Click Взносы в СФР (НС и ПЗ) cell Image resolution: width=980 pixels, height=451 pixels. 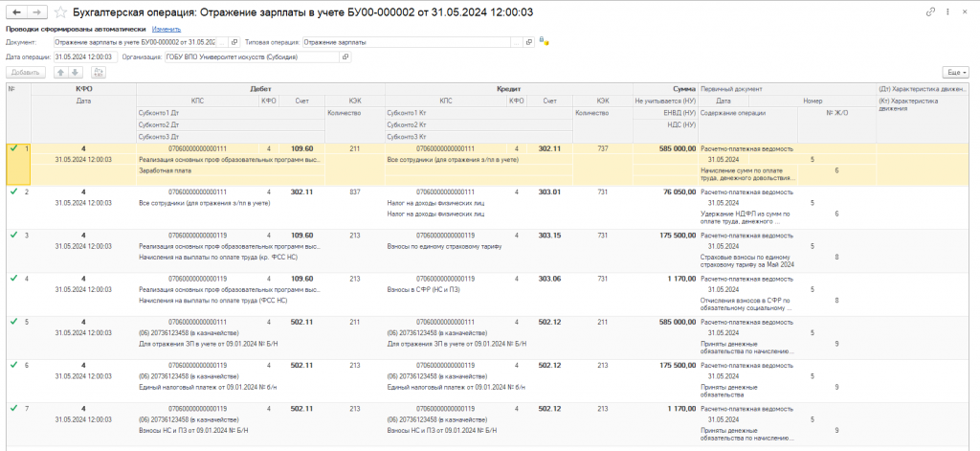tap(424, 289)
